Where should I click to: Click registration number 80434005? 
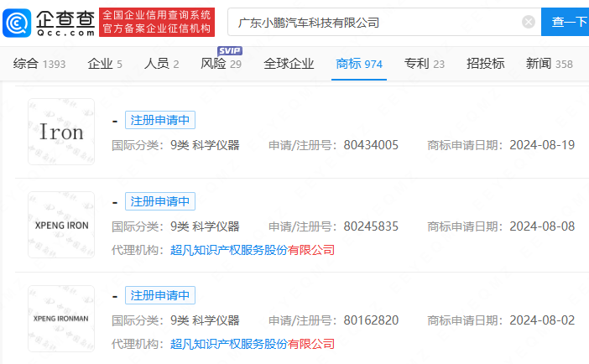371,145
